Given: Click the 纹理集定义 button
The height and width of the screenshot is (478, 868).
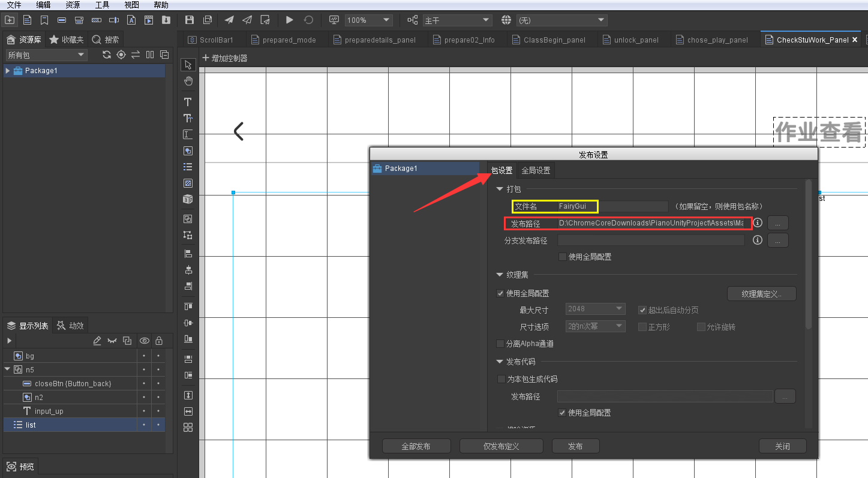Looking at the screenshot, I should pyautogui.click(x=761, y=293).
